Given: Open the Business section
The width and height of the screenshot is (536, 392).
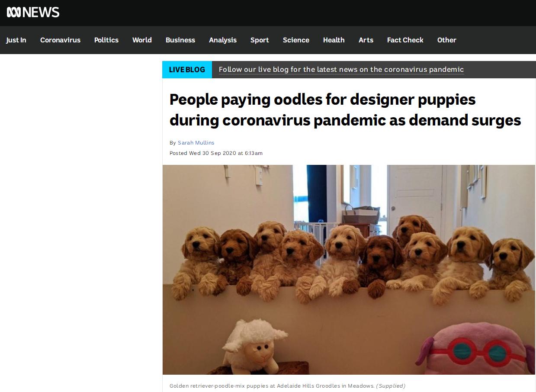Looking at the screenshot, I should pos(180,40).
